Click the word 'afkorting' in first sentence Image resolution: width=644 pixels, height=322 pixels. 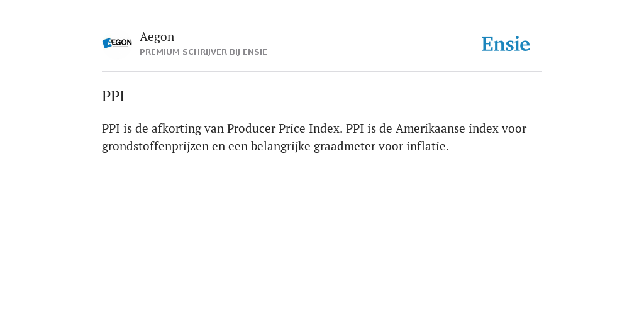[x=176, y=128]
